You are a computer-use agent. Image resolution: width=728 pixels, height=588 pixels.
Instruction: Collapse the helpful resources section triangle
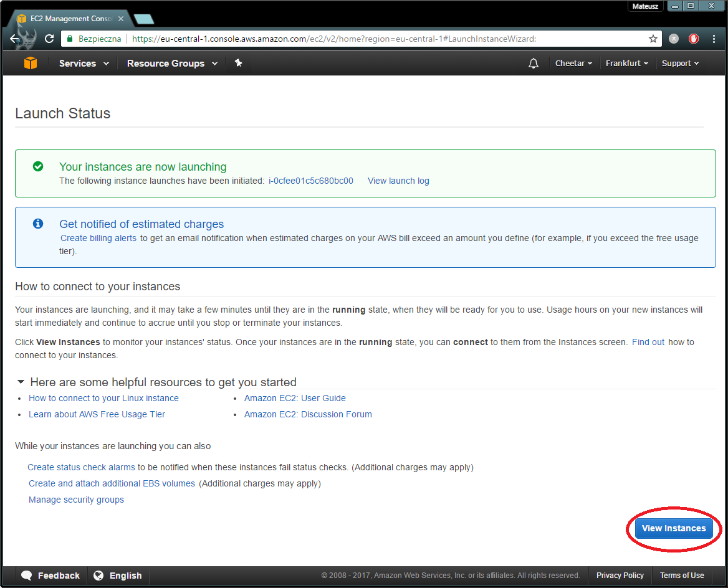pos(21,382)
